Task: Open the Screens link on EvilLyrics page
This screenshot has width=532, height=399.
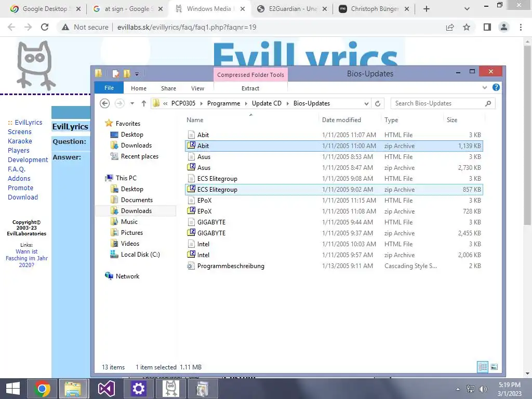Action: coord(19,131)
